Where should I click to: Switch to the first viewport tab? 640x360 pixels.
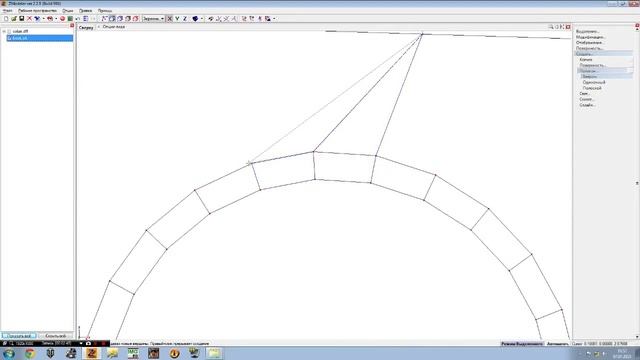[86, 27]
